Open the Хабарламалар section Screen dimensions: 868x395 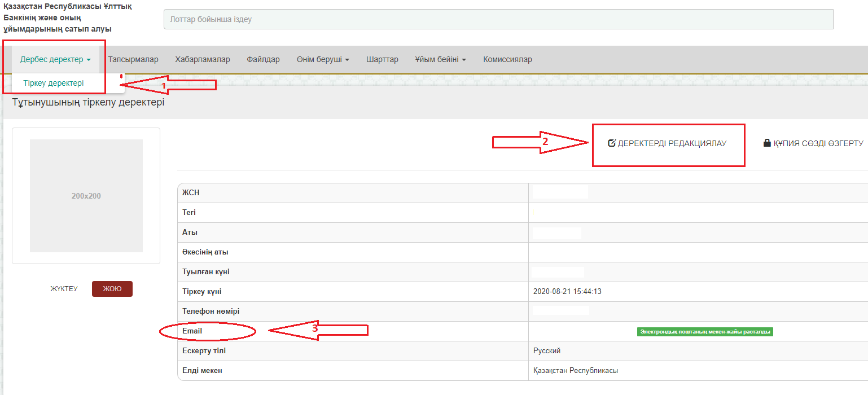(203, 59)
